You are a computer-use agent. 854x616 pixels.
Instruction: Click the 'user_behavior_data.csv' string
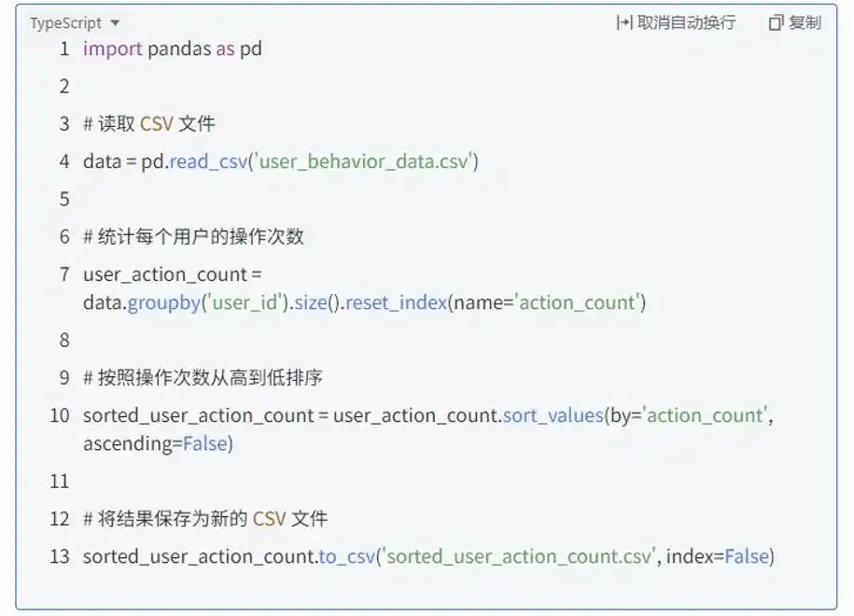pyautogui.click(x=363, y=161)
